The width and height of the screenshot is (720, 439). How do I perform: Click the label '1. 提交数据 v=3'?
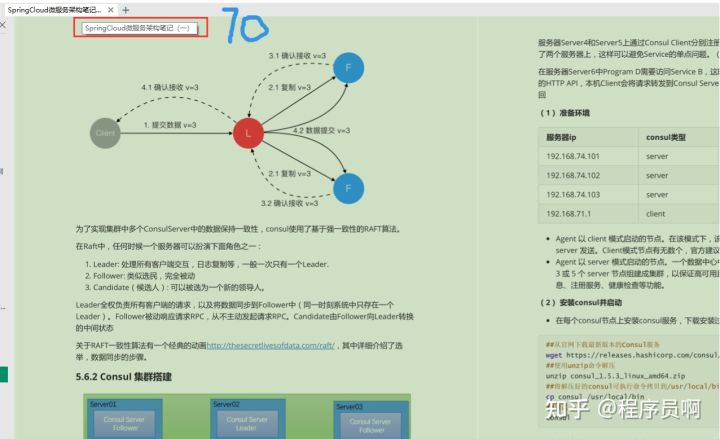point(170,125)
